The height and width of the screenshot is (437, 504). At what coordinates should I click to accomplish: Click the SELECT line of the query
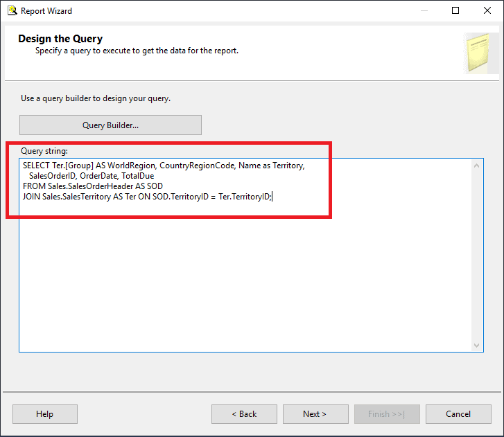point(164,166)
